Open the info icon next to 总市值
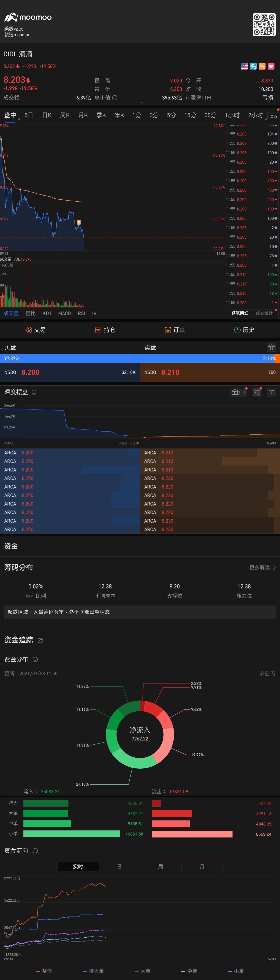 coord(115,98)
